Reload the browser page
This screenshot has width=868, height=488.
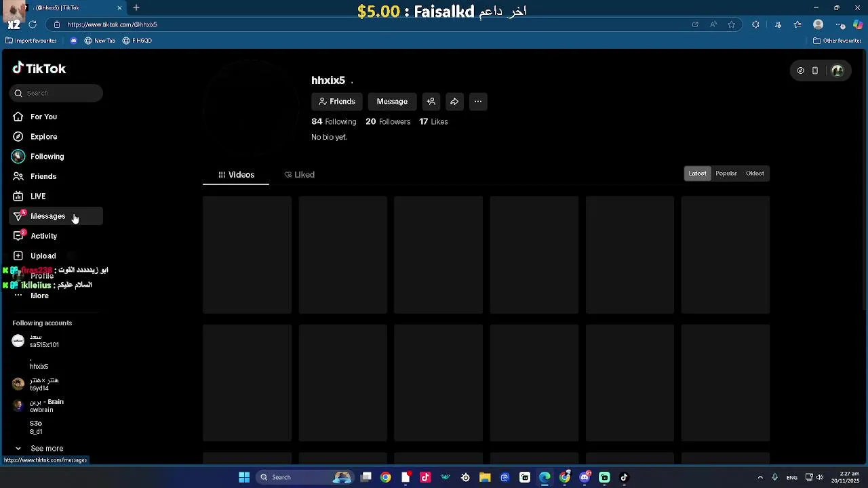[x=33, y=24]
